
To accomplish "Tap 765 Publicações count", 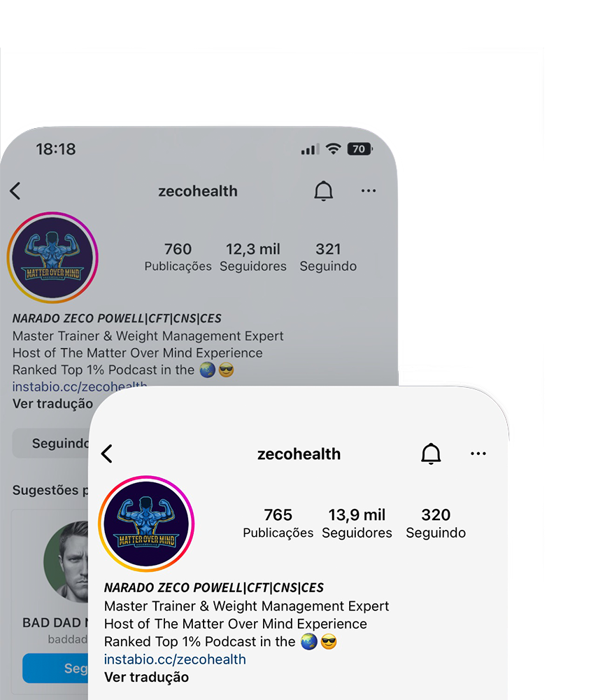I will tap(278, 523).
